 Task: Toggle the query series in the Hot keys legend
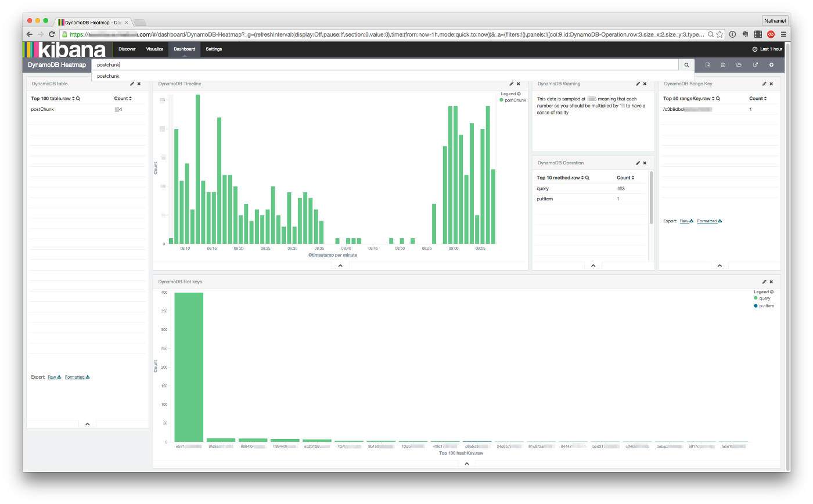[x=765, y=298]
